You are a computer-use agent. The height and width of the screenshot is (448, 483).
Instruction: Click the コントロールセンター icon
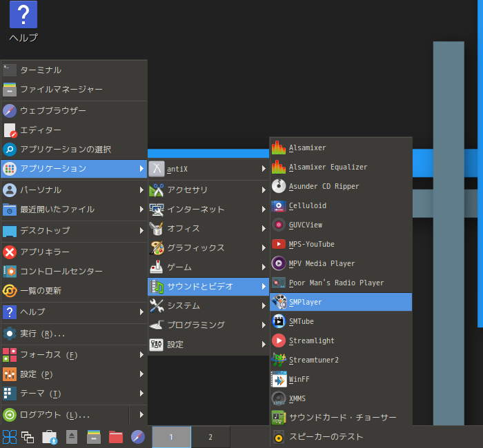[10, 272]
